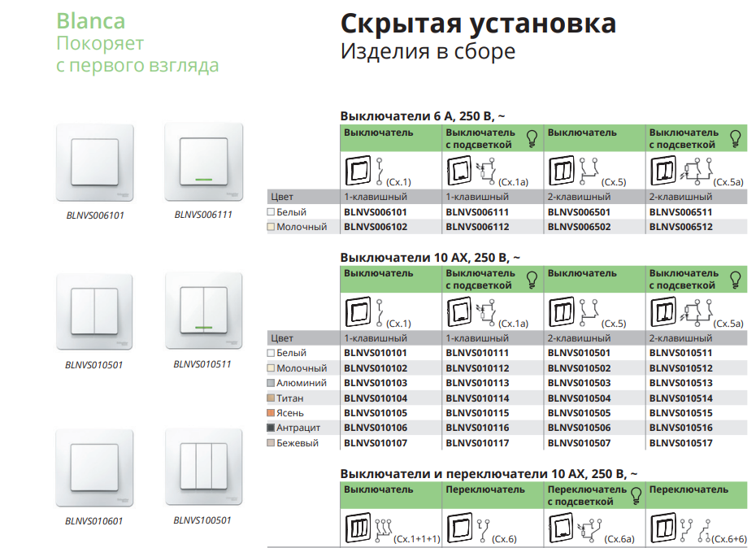Click the BLNVS100501 three-gang switch image
The image size is (756, 548).
[x=204, y=467]
